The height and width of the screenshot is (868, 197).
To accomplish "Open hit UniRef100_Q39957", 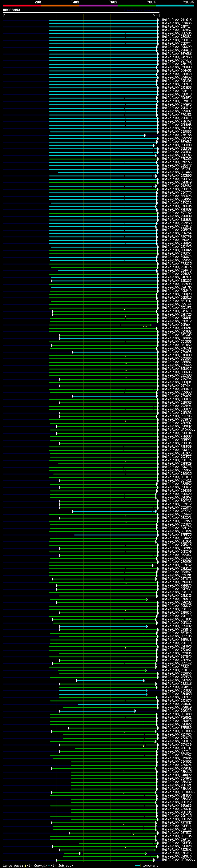I will click(x=177, y=470).
